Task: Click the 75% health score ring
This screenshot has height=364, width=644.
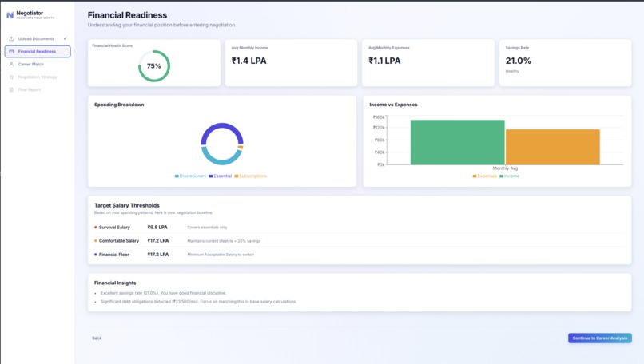Action: tap(154, 66)
